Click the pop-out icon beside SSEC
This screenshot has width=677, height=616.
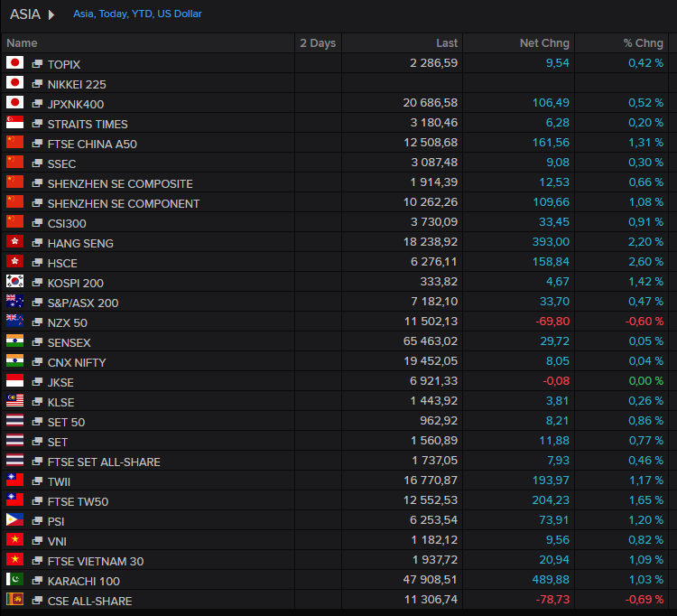[37, 163]
